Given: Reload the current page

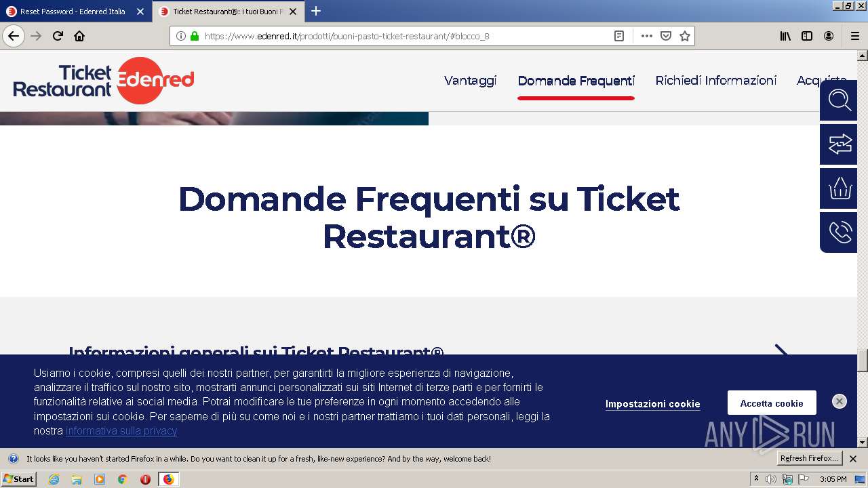Looking at the screenshot, I should [58, 36].
